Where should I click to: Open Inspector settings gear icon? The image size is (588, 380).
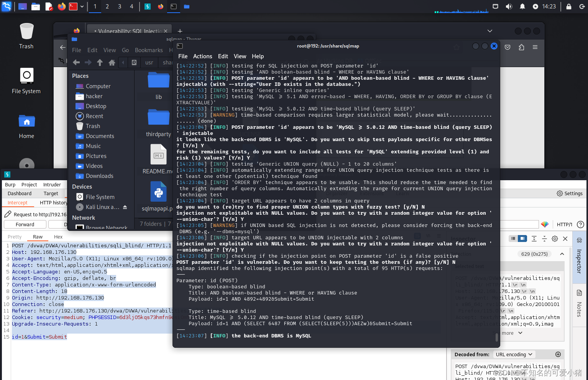pyautogui.click(x=555, y=239)
